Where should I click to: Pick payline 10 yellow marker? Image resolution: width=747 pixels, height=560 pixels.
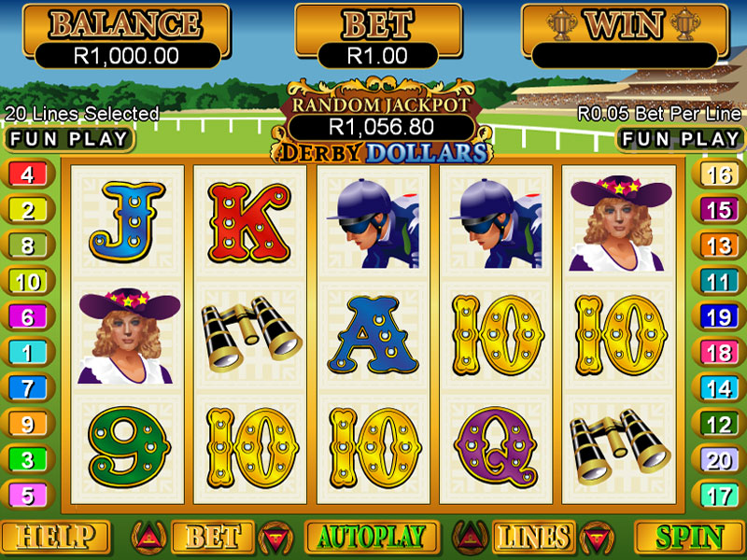pos(28,282)
